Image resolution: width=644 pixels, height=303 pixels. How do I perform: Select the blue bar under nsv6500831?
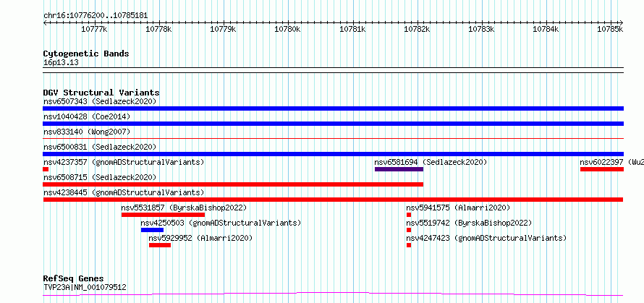[x=333, y=154]
